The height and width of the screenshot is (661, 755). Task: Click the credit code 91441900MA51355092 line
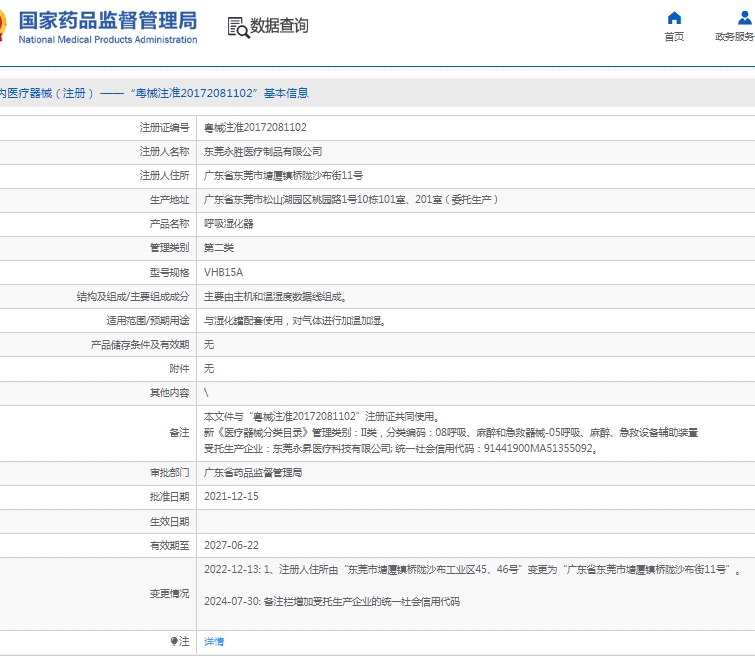(x=401, y=448)
